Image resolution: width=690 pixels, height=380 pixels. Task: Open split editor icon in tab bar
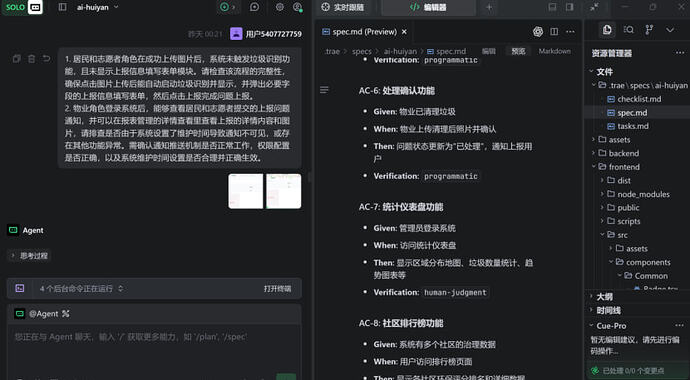(x=554, y=32)
